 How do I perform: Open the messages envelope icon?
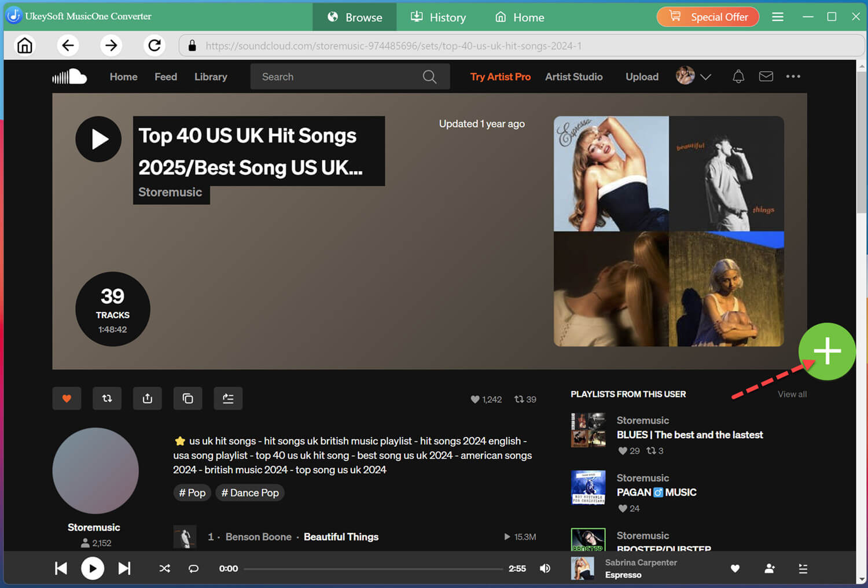pos(766,76)
